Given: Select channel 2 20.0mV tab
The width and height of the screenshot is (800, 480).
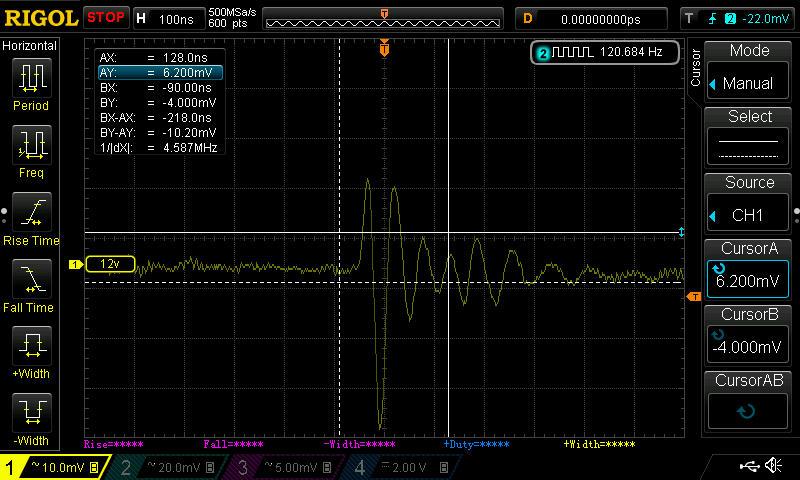Looking at the screenshot, I should click(x=167, y=467).
